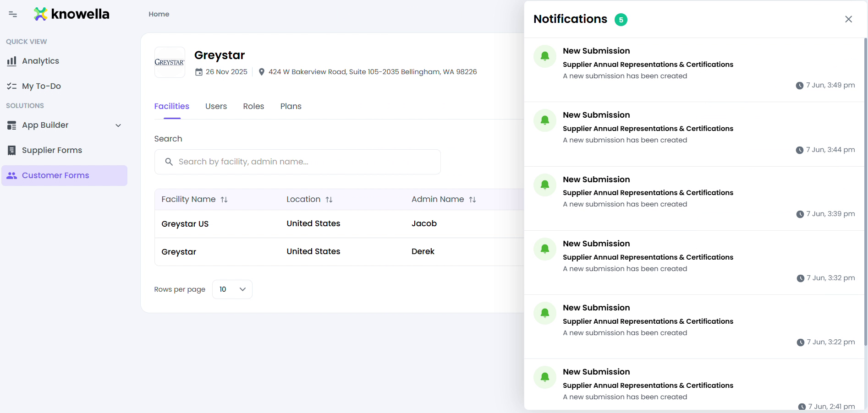Click the notifications panel scrollbar

tap(866, 192)
